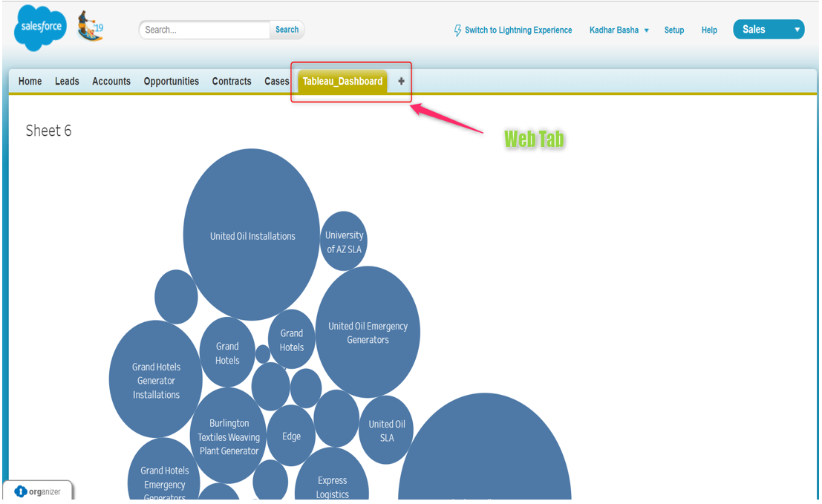
Task: Go to the Leads tab
Action: [x=67, y=81]
